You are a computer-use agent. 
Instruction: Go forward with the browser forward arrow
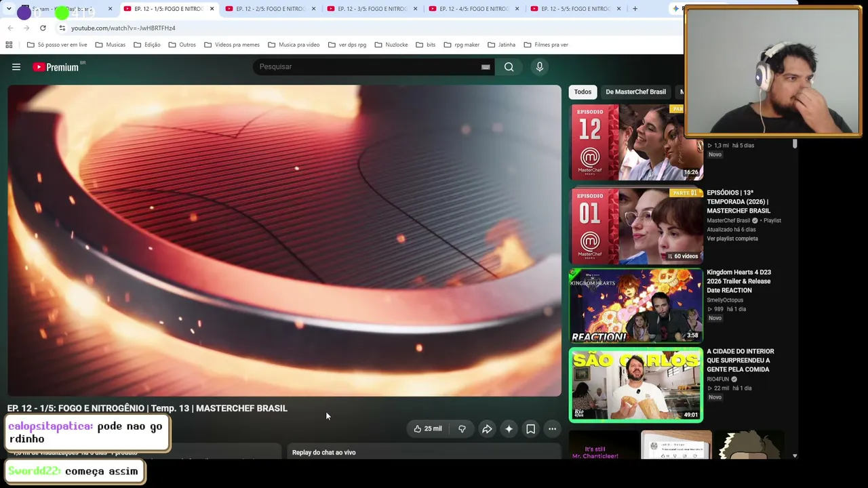coord(26,28)
